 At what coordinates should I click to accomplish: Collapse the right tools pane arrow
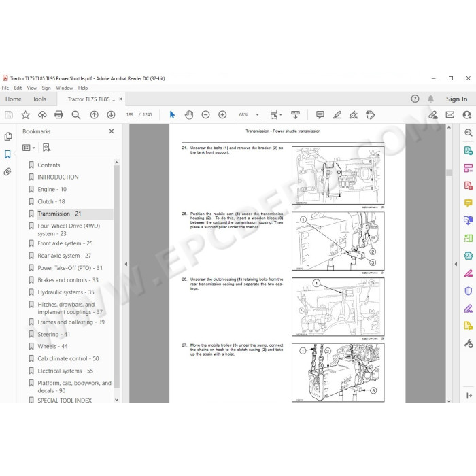coord(456,264)
